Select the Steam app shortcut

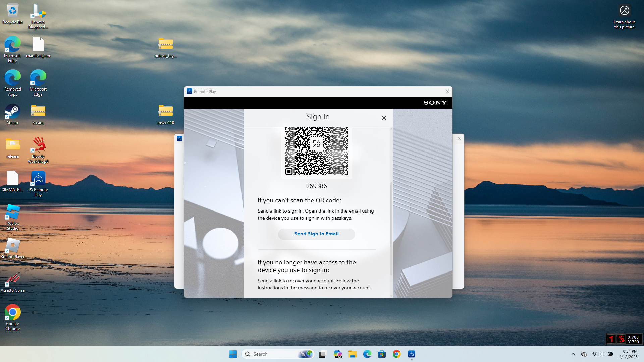[13, 114]
